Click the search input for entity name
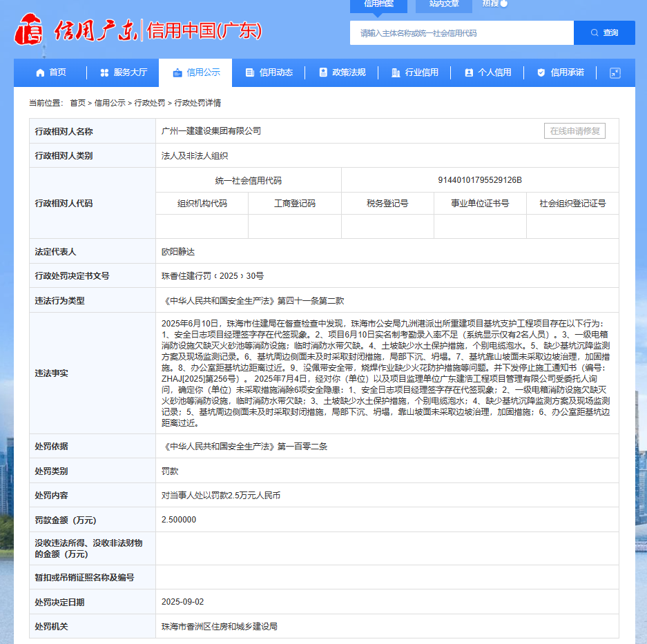Screen dimensions: 647x644 (462, 33)
